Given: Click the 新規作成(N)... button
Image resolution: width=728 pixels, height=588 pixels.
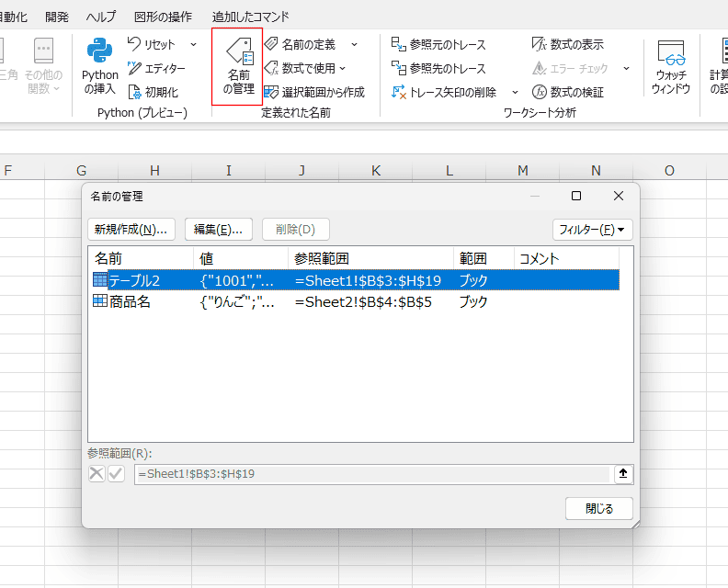Looking at the screenshot, I should coord(131,230).
